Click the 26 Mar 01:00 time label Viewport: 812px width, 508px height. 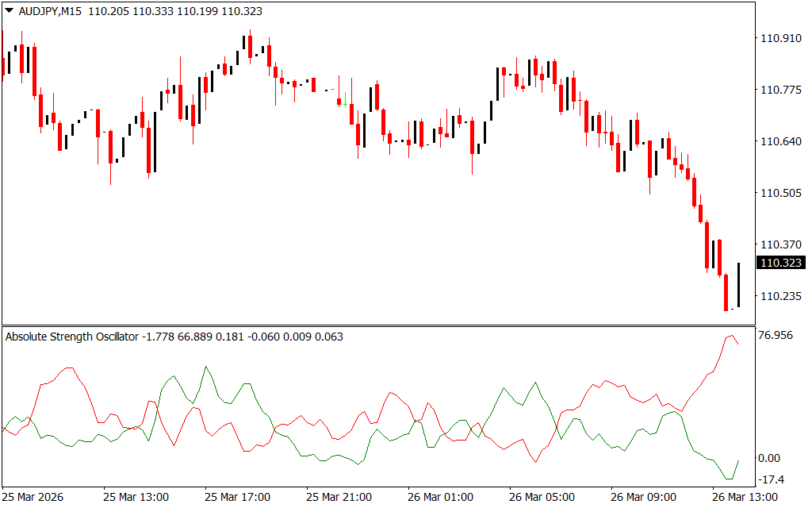[440, 497]
